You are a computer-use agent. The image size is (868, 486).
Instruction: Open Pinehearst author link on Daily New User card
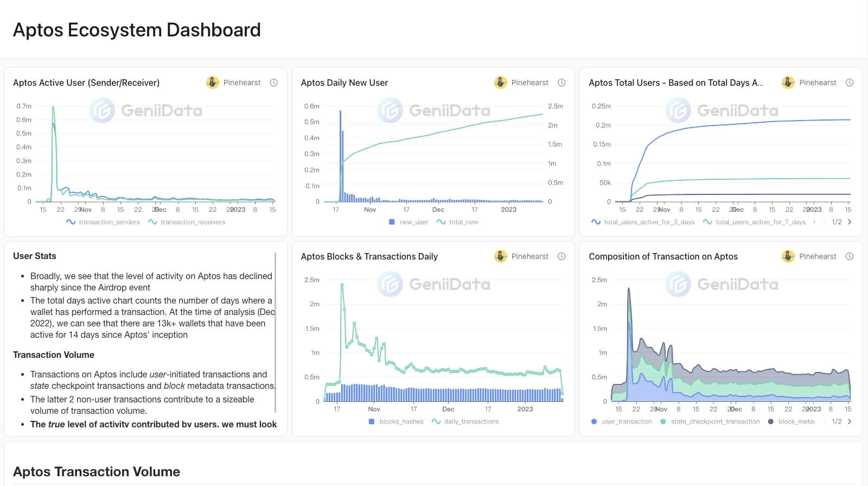click(x=530, y=83)
